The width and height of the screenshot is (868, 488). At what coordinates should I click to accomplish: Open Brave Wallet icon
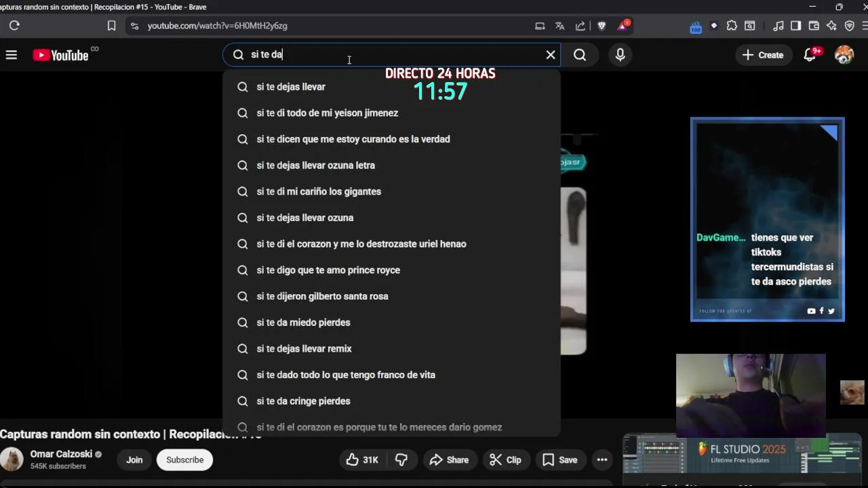tap(814, 26)
